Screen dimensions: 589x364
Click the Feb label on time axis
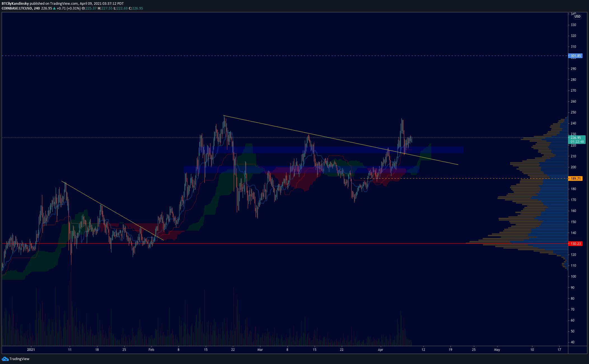(x=151, y=350)
